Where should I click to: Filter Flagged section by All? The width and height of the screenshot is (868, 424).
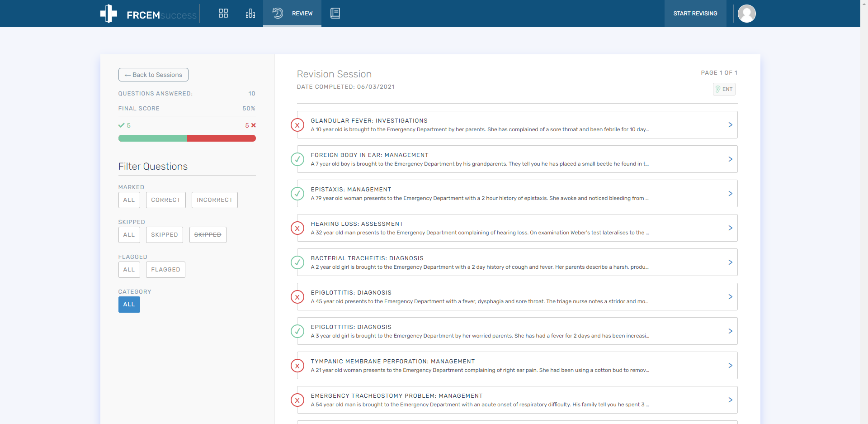click(x=129, y=270)
